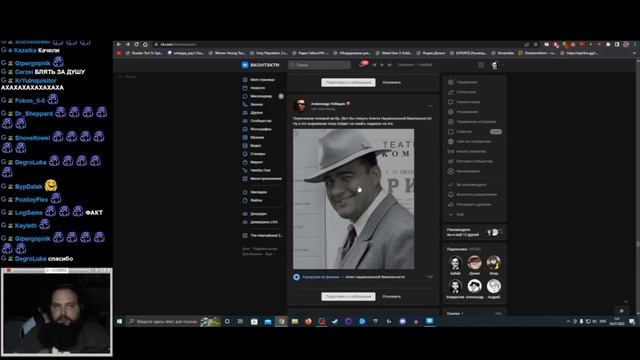Open the black-and-white photo of man in hat
Viewport: 640px width, 360px height.
[353, 199]
